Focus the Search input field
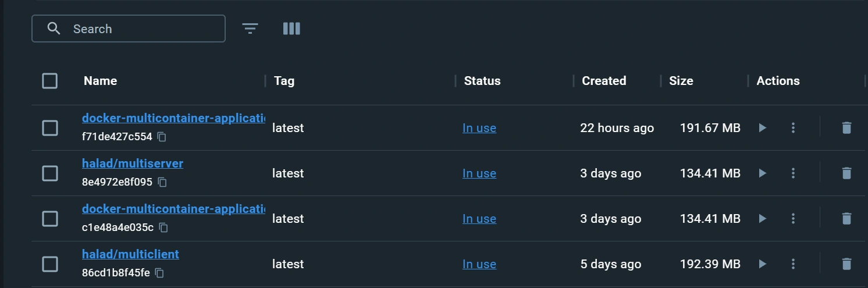The width and height of the screenshot is (868, 288). (x=140, y=29)
